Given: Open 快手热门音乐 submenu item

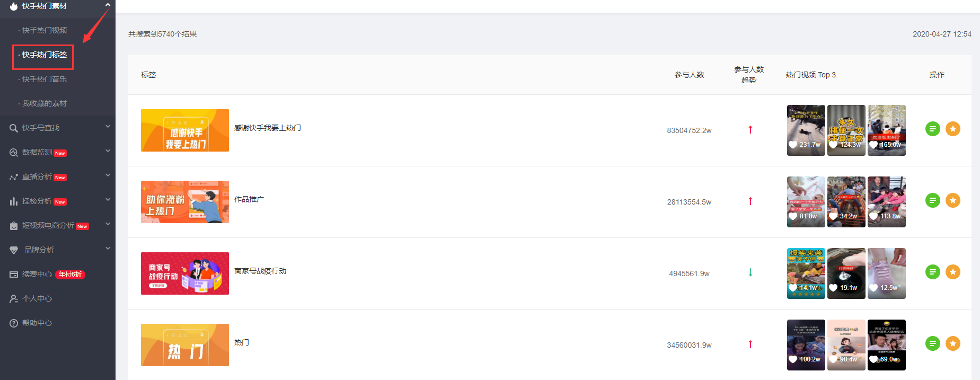Looking at the screenshot, I should tap(45, 79).
